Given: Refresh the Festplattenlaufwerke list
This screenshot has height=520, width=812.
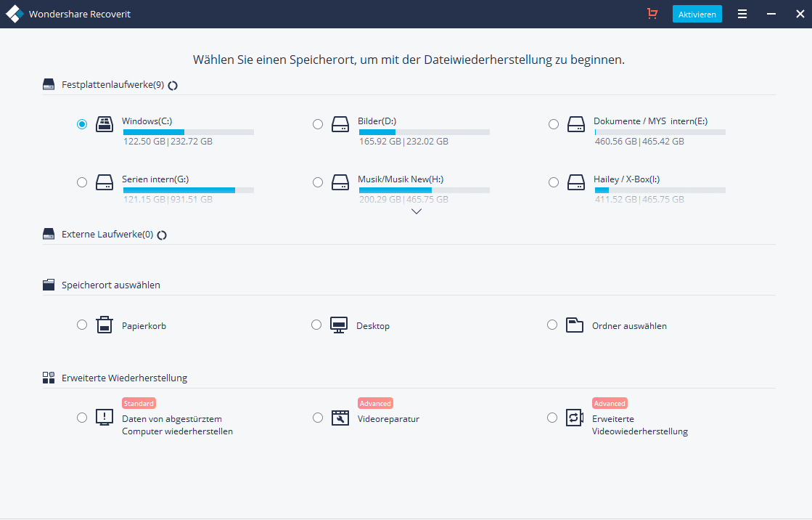Looking at the screenshot, I should coord(173,85).
